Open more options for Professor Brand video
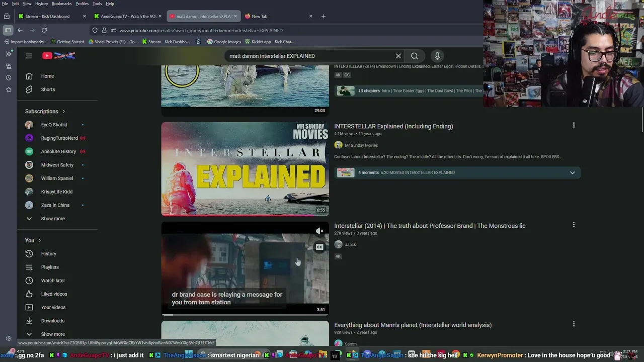The image size is (644, 362). [x=574, y=225]
